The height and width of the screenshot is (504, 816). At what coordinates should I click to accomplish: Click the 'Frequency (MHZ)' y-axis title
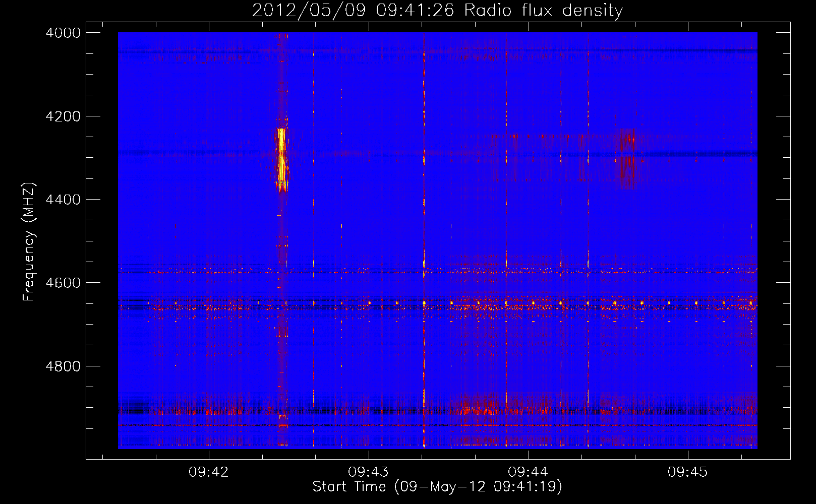coord(29,242)
